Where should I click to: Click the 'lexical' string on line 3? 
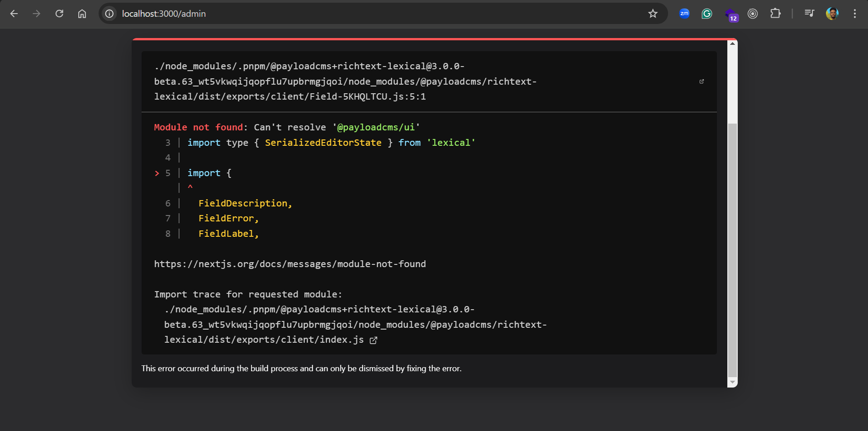[451, 143]
